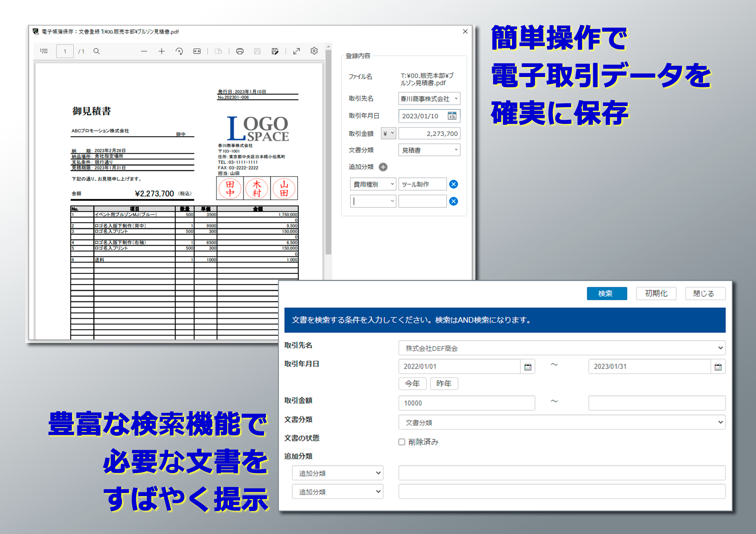Expand the viewer to full screen via arrows icon
Image resolution: width=756 pixels, height=534 pixels.
[x=296, y=51]
